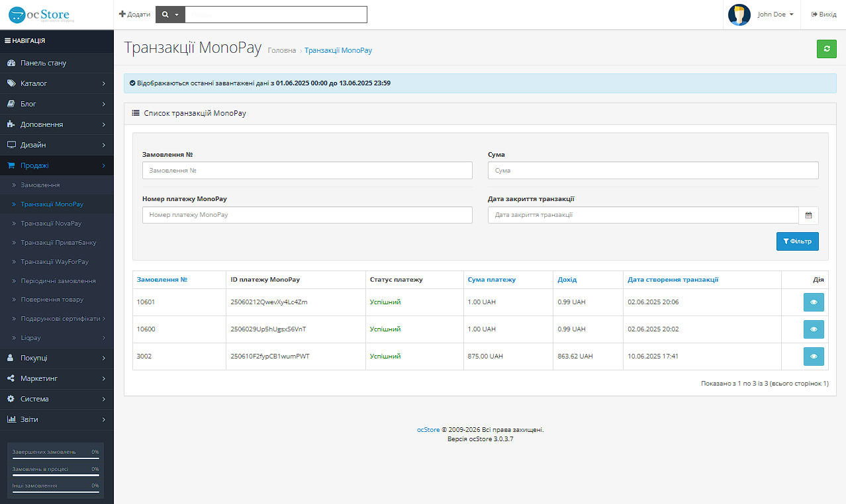Click the green refresh icon button
The width and height of the screenshot is (846, 504).
tap(826, 49)
